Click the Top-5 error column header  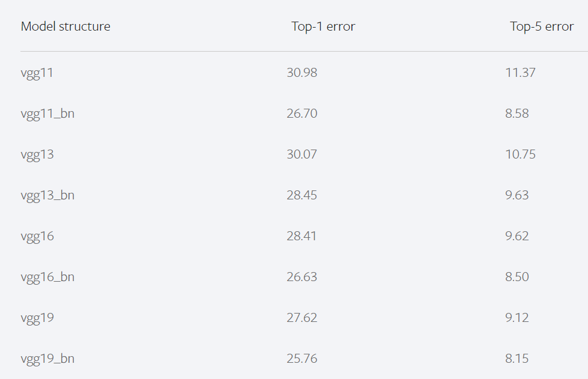pos(542,26)
